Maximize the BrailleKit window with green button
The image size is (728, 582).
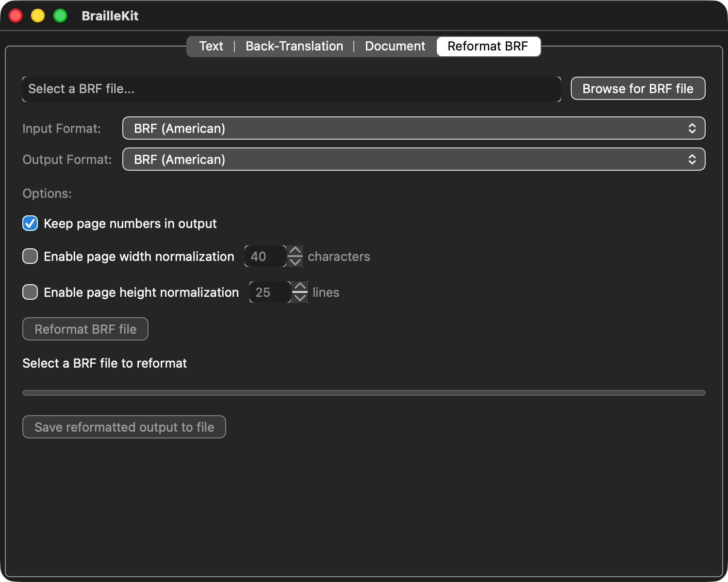[60, 16]
